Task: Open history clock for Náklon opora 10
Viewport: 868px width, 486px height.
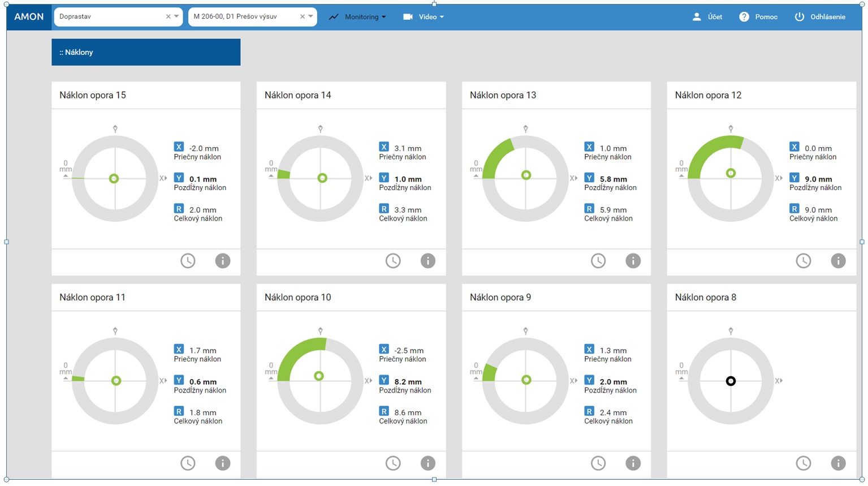Action: (x=393, y=463)
